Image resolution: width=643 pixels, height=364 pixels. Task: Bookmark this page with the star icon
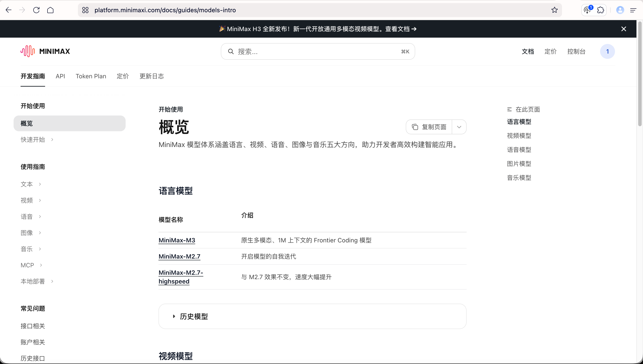pos(554,10)
